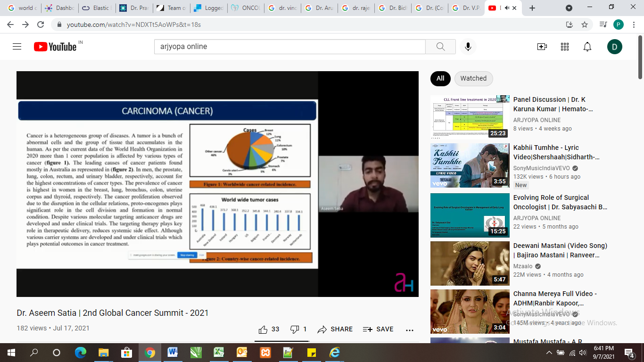
Task: Click the SAVE button below the video
Action: pyautogui.click(x=378, y=329)
